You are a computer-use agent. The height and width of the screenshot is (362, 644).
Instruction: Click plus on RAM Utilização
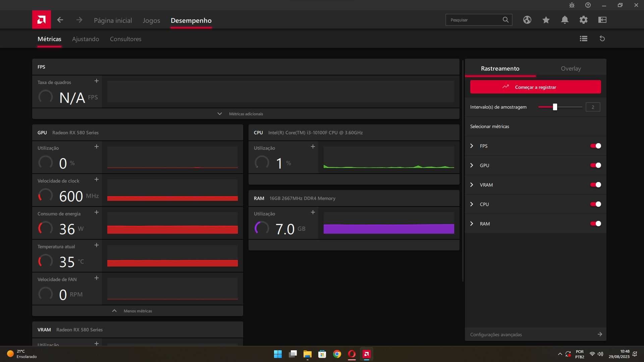click(313, 212)
